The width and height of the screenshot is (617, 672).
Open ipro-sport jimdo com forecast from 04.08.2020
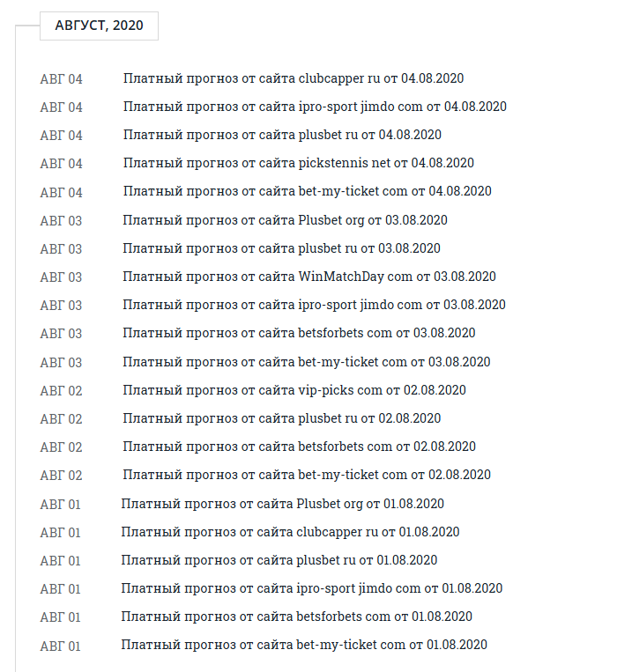pos(315,107)
